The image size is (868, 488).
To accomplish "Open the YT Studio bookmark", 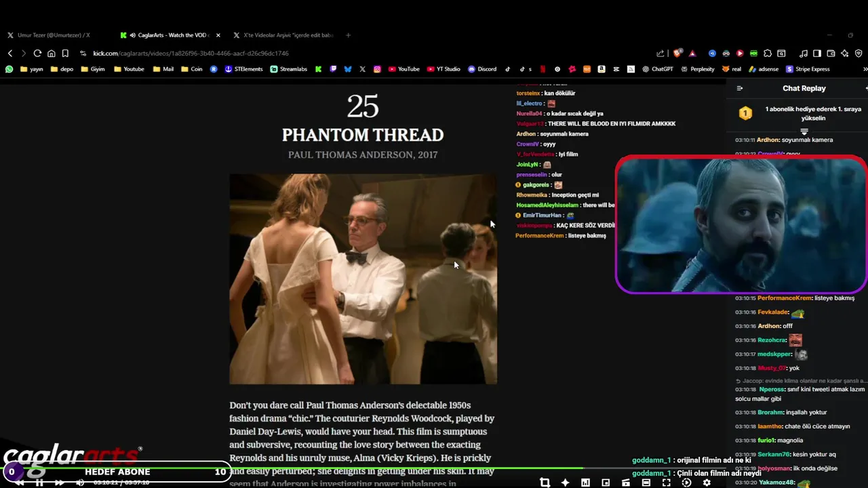I will click(443, 69).
